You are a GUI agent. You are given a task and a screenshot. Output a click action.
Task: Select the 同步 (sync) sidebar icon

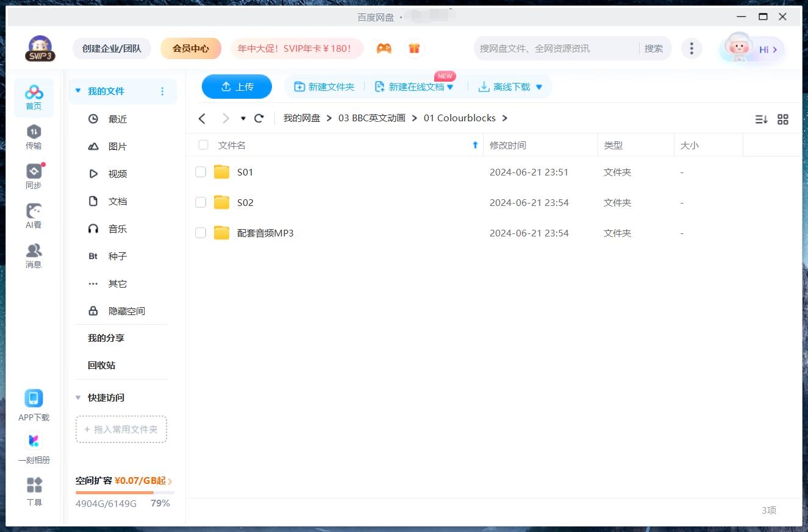click(34, 175)
